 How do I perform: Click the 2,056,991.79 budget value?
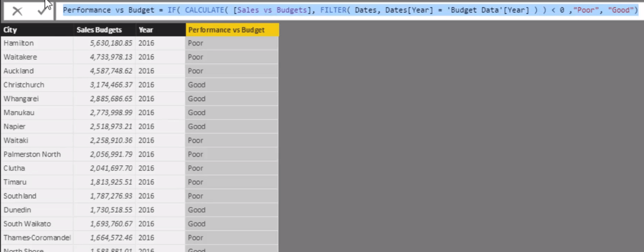[111, 154]
